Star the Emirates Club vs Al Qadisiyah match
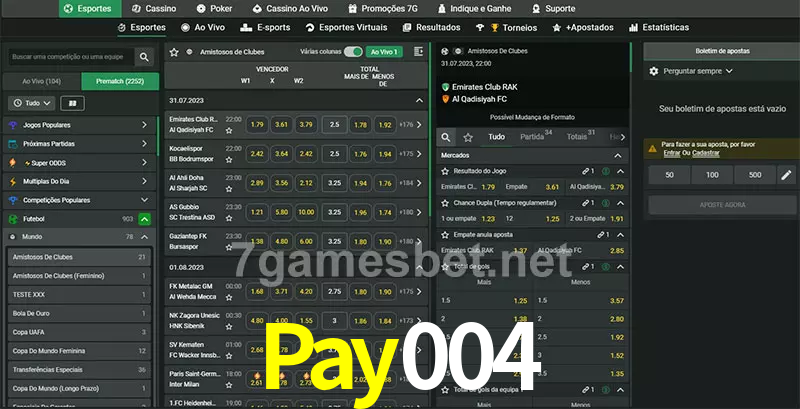Viewport: 800px width, 409px height. coord(229,131)
